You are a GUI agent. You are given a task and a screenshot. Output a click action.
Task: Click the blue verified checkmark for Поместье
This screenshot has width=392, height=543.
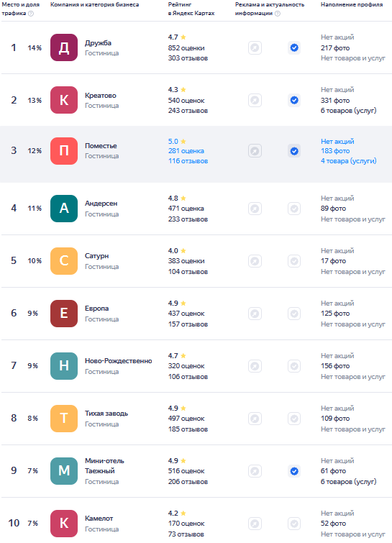(x=294, y=151)
